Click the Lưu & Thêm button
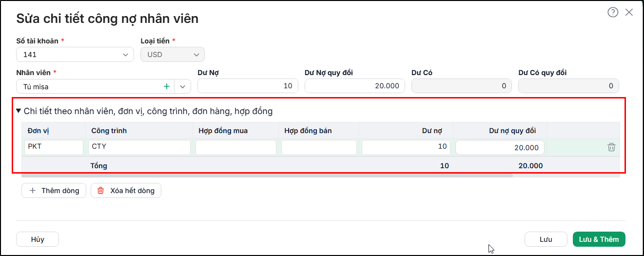 [x=599, y=239]
